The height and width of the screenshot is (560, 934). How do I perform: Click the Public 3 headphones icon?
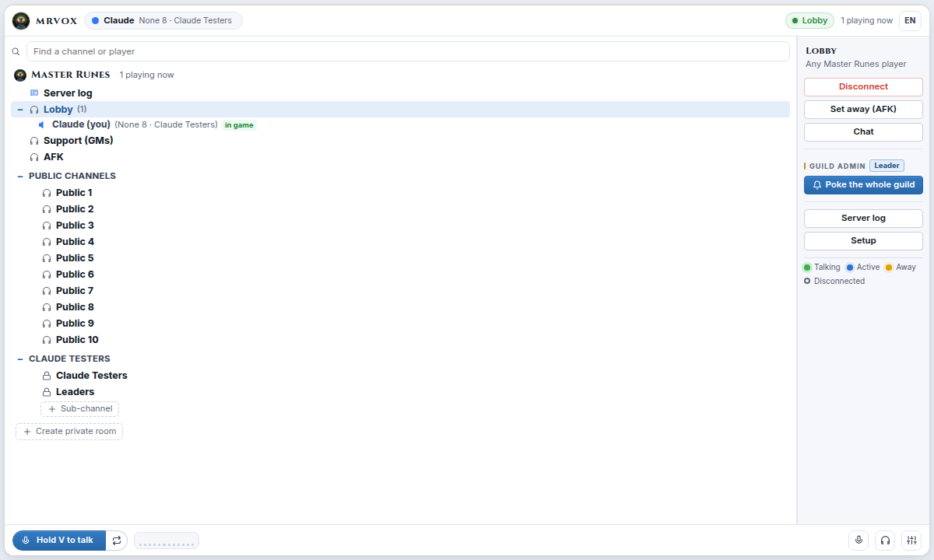[47, 226]
